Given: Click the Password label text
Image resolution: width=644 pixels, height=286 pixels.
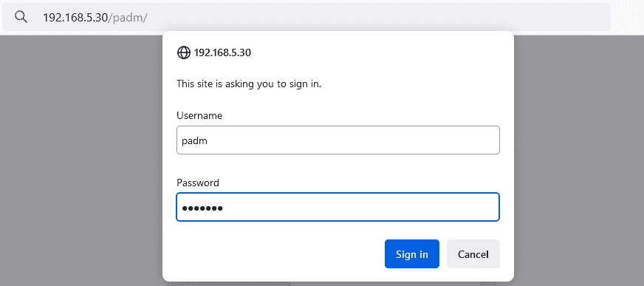Looking at the screenshot, I should click(x=198, y=183).
